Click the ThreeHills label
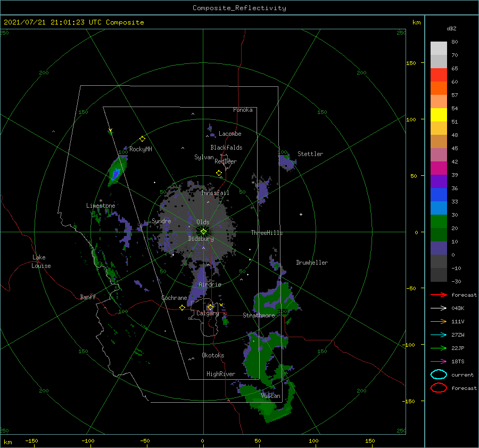The width and height of the screenshot is (479, 448). click(x=267, y=233)
